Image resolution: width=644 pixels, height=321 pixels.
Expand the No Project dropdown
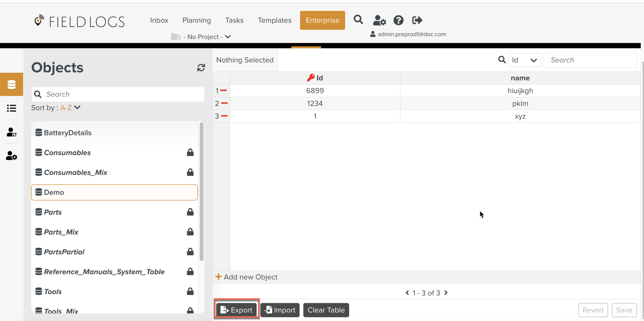pos(228,37)
